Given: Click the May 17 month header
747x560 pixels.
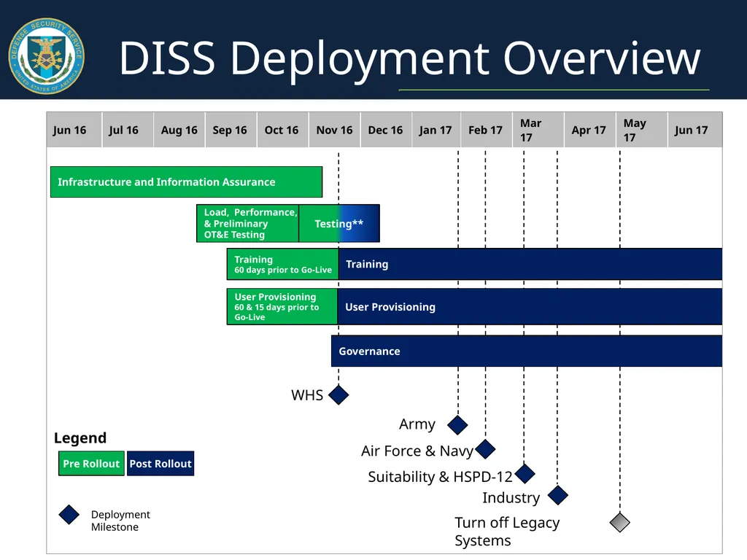Looking at the screenshot, I should click(642, 130).
